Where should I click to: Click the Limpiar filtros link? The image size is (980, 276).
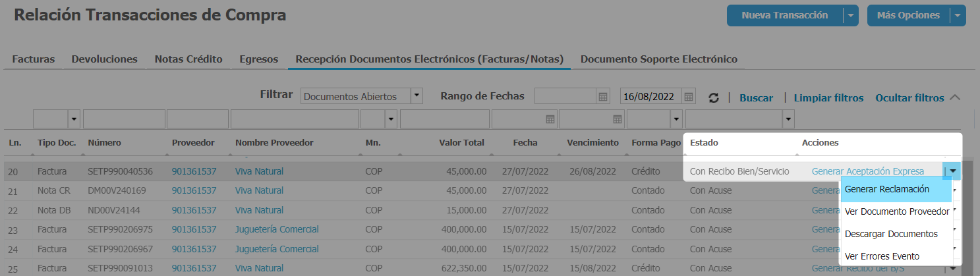click(x=828, y=97)
